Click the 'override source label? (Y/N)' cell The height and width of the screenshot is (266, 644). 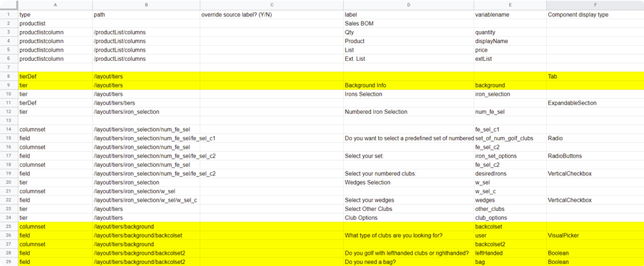point(271,15)
